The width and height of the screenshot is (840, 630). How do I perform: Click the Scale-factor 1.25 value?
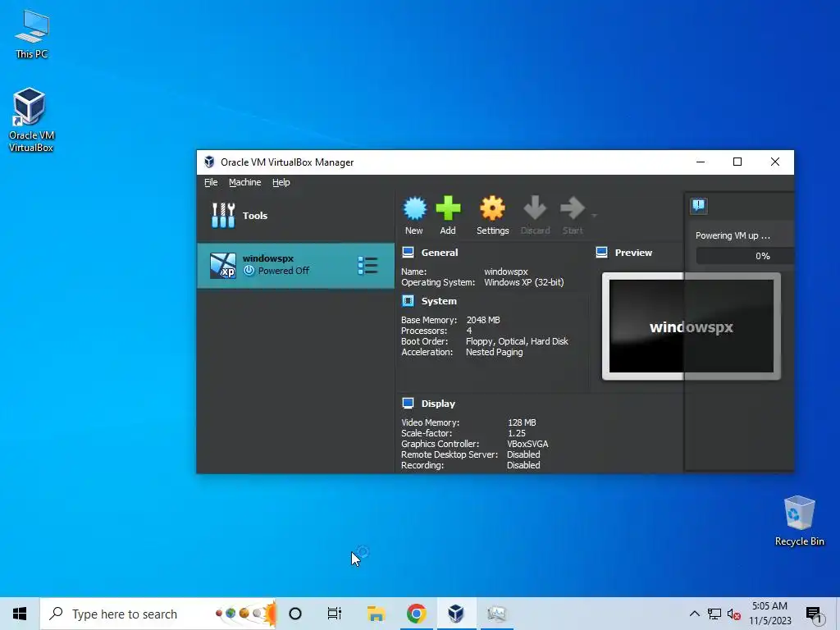coord(517,433)
